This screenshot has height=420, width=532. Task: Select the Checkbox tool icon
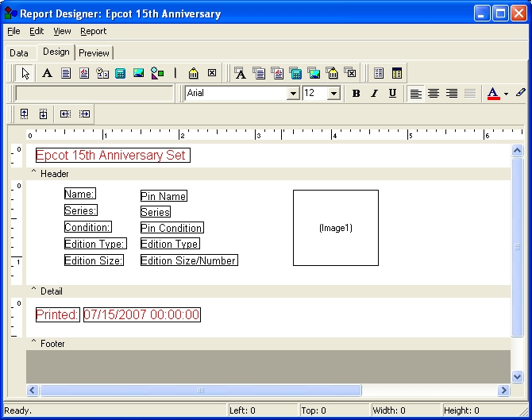coord(212,73)
